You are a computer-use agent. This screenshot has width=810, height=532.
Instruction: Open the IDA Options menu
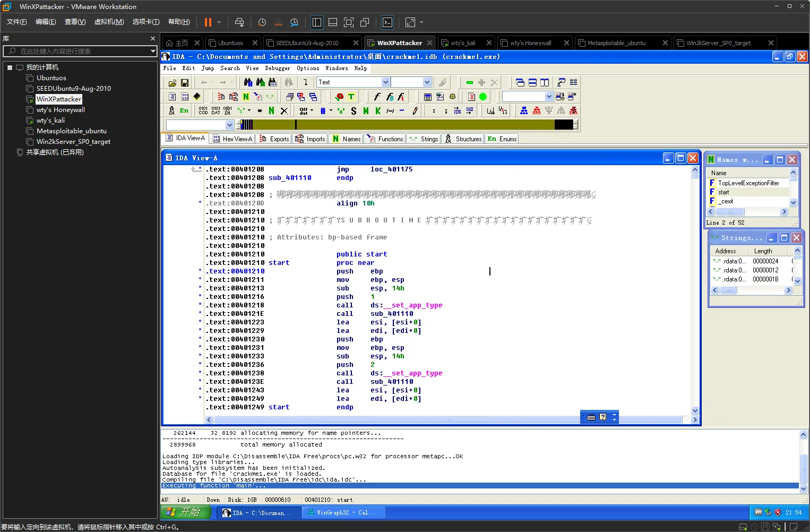(308, 68)
